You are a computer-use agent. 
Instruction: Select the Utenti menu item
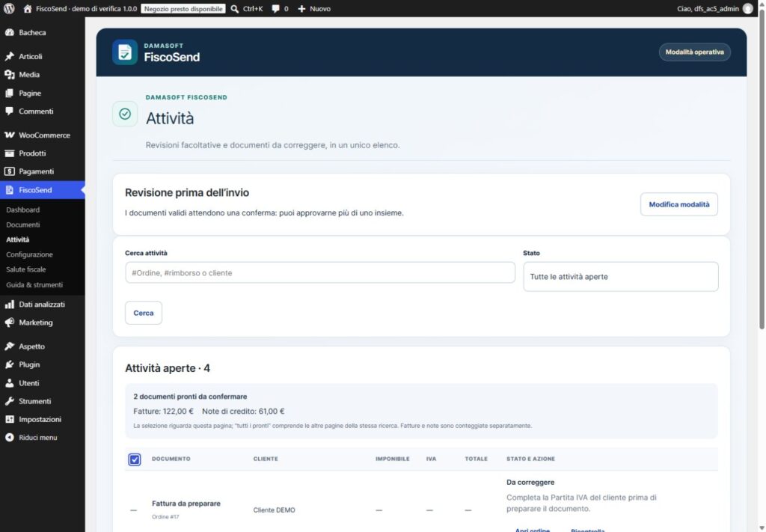pyautogui.click(x=43, y=383)
